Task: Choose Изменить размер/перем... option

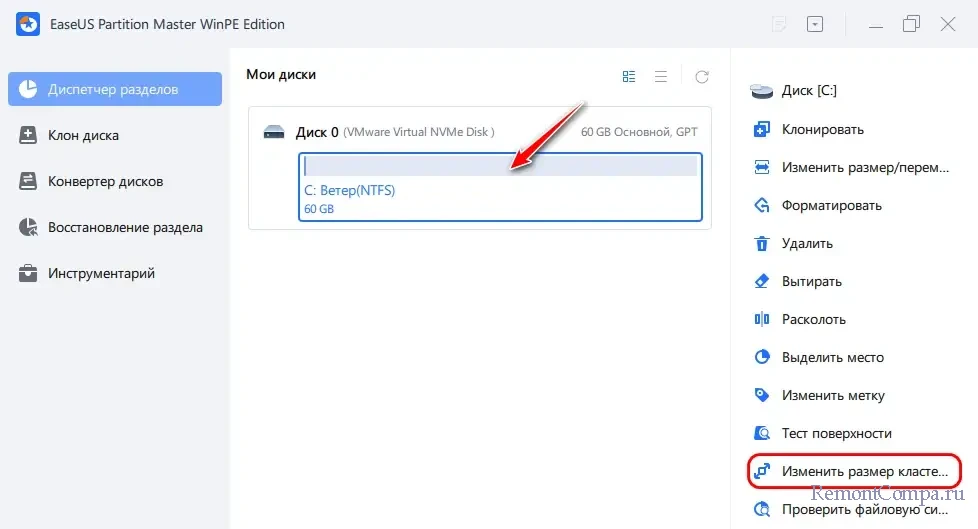Action: (x=865, y=167)
